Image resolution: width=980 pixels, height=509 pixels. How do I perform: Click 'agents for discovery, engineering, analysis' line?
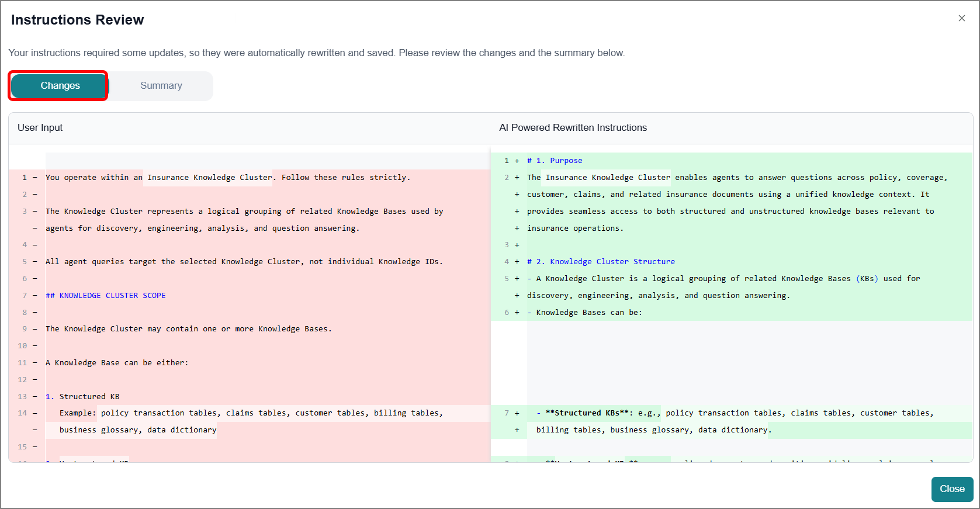tap(202, 228)
